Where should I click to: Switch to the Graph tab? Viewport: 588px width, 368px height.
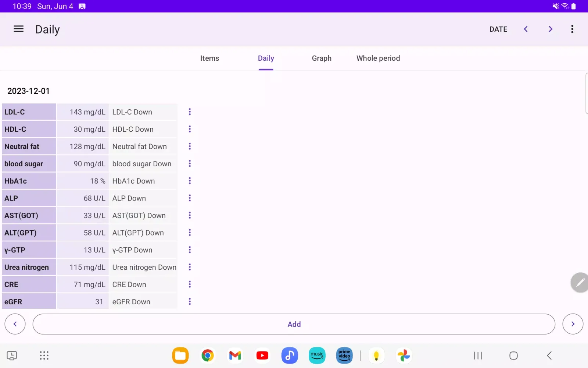(x=322, y=58)
